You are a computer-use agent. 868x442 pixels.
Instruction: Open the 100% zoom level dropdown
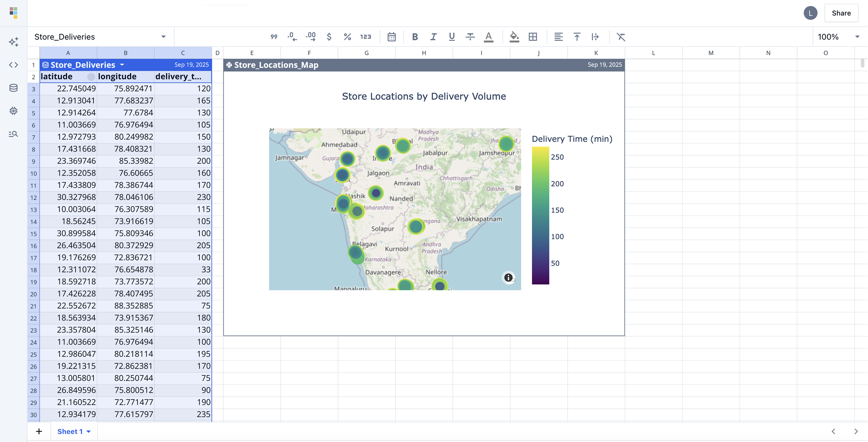pyautogui.click(x=857, y=37)
